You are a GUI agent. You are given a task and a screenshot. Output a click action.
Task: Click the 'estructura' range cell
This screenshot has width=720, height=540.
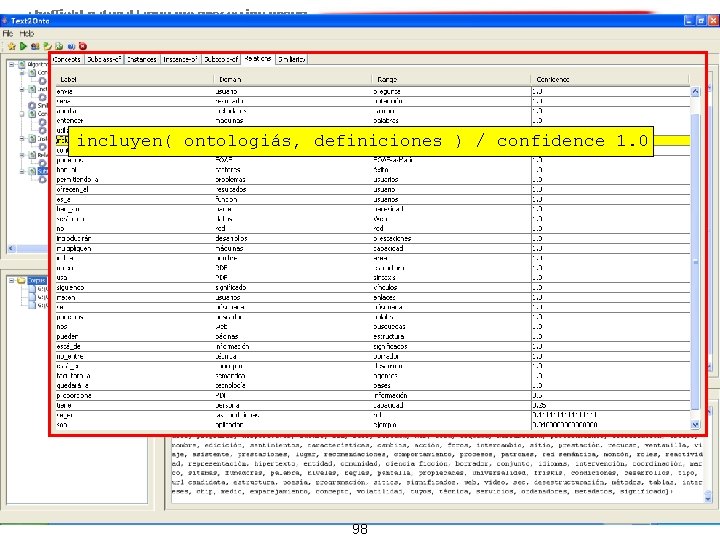pyautogui.click(x=389, y=337)
